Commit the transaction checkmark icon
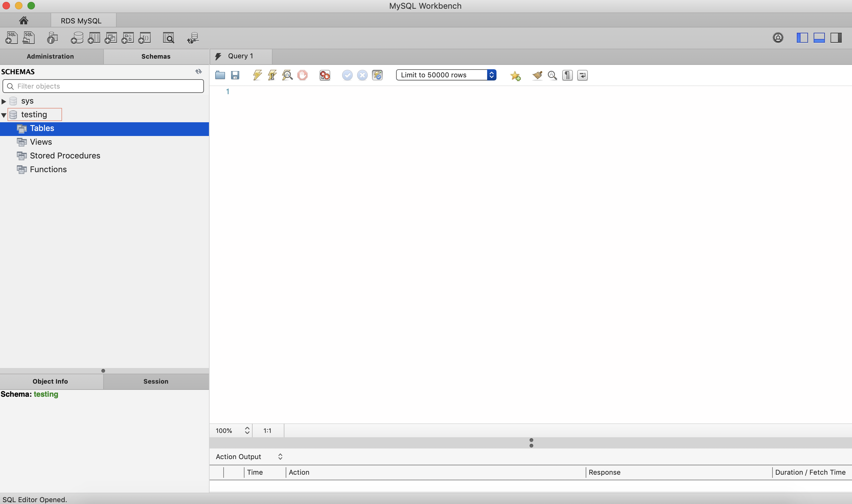Screen dimensions: 852x504 pos(347,75)
